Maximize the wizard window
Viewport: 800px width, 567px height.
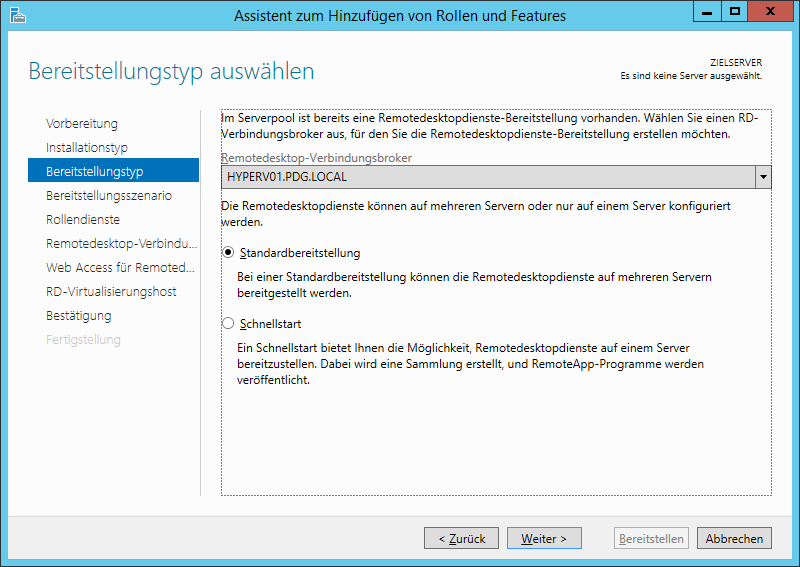point(735,12)
